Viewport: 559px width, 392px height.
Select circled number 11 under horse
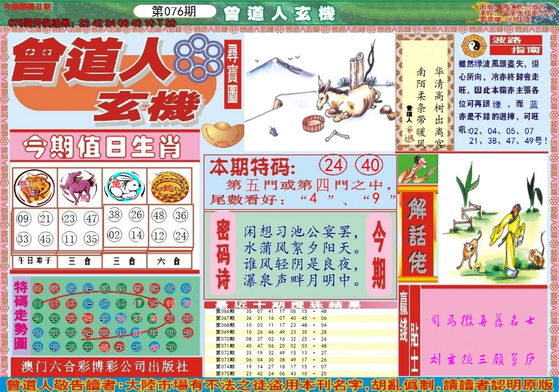pos(69,239)
